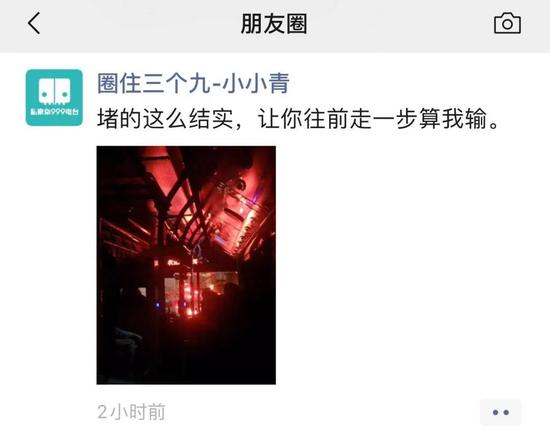
Task: Tap the 2小时前 timestamp
Action: (x=131, y=412)
